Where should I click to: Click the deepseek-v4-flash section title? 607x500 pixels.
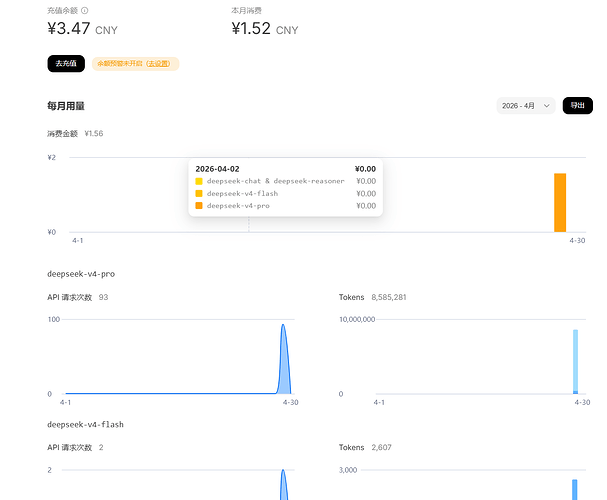(x=85, y=425)
